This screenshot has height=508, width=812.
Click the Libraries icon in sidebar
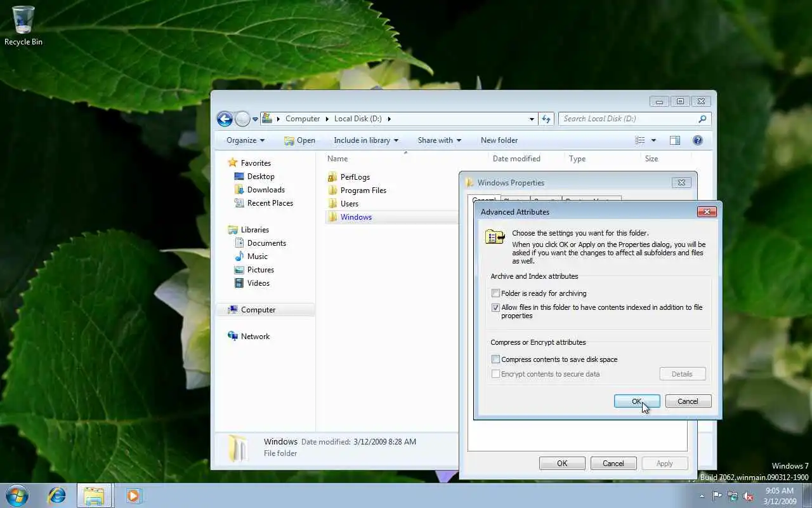233,230
